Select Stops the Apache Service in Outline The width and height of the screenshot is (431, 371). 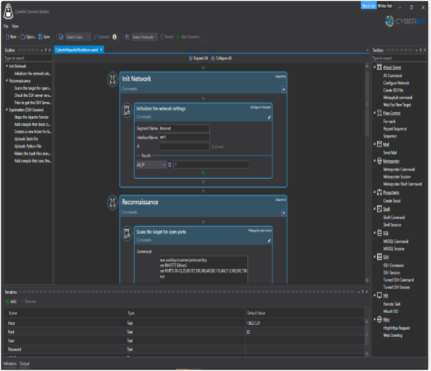coord(31,117)
